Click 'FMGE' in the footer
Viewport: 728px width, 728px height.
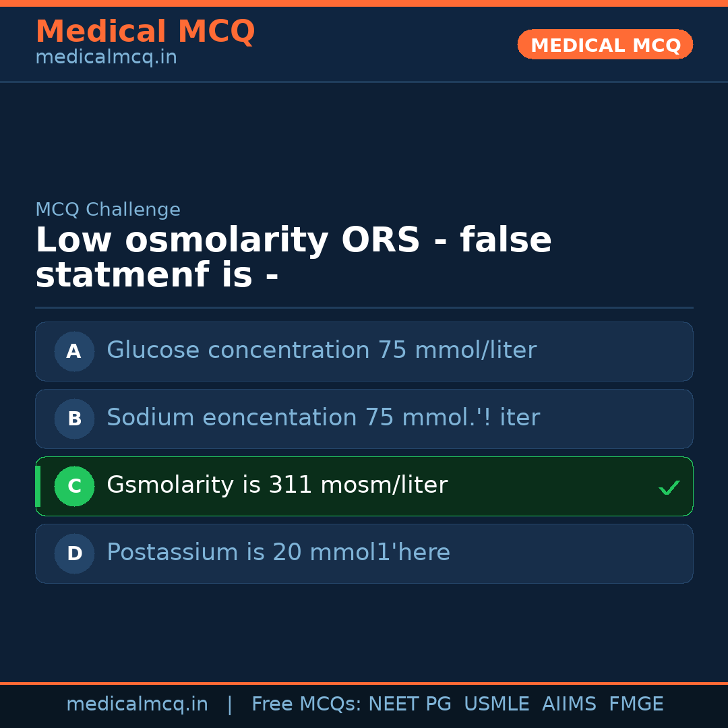coord(636,704)
